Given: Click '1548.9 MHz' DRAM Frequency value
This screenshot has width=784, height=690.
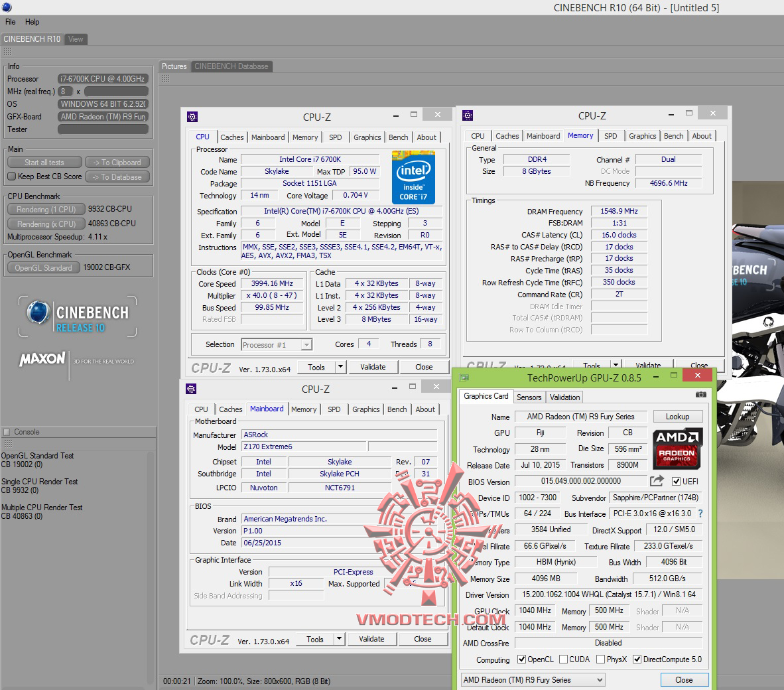Looking at the screenshot, I should (619, 211).
